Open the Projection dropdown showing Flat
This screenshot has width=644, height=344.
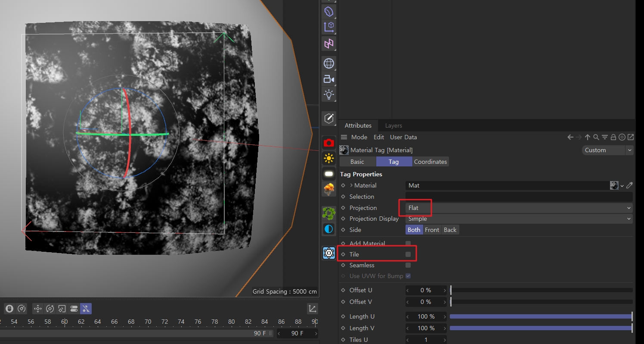[519, 208]
